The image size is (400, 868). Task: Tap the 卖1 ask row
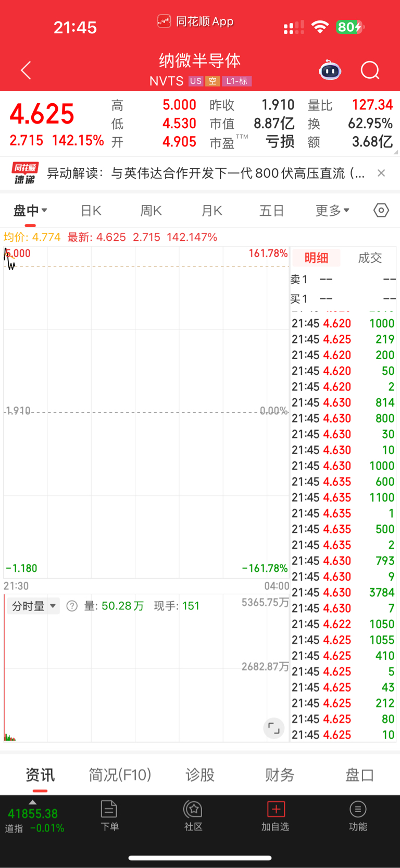343,279
